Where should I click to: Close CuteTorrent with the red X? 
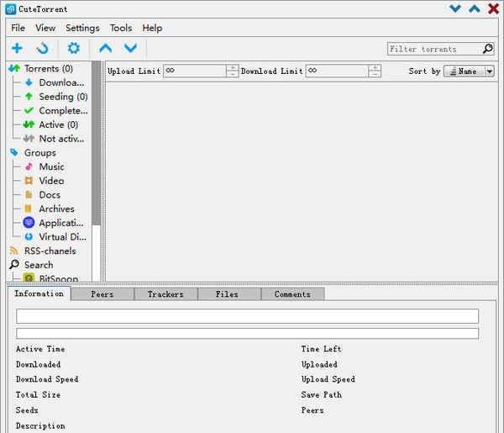pyautogui.click(x=493, y=8)
